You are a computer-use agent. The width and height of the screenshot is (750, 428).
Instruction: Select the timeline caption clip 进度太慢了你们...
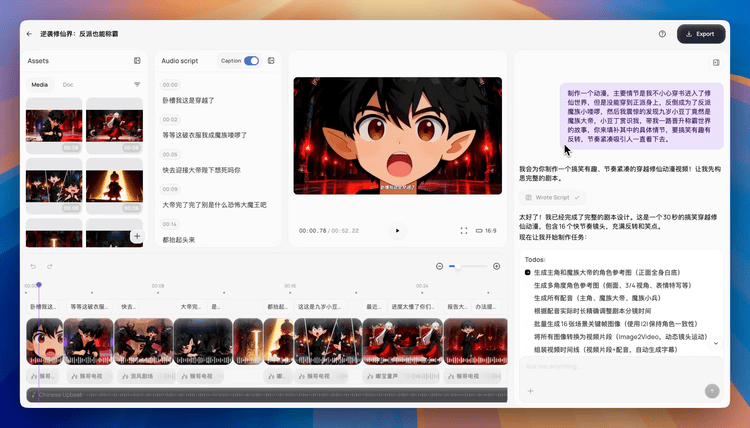[x=413, y=307]
